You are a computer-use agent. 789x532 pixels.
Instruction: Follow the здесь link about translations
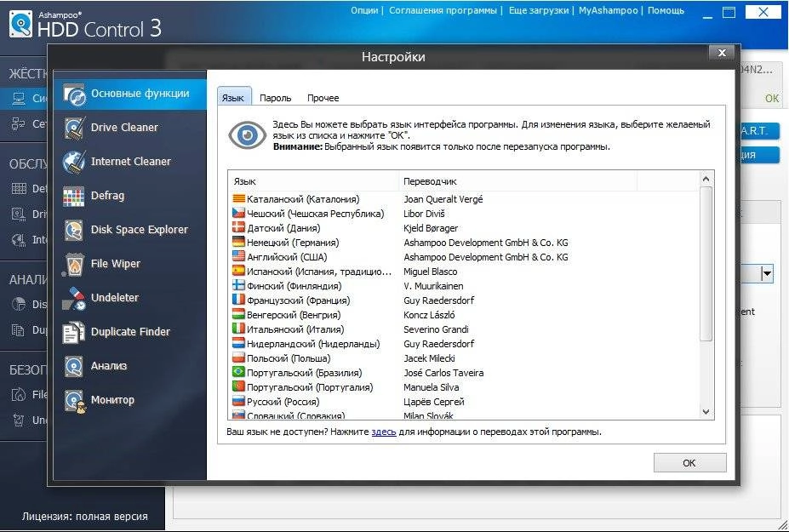[x=384, y=432]
